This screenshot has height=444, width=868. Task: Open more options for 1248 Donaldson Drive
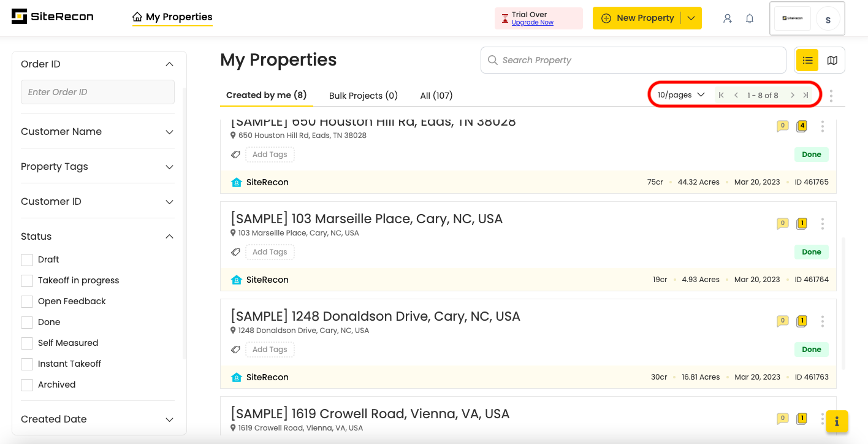pyautogui.click(x=823, y=321)
